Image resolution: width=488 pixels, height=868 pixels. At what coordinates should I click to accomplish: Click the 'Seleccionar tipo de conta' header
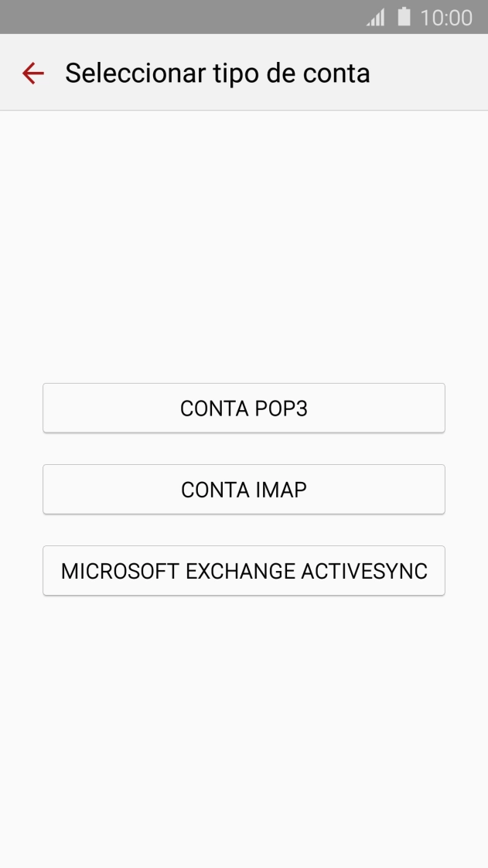coord(218,73)
